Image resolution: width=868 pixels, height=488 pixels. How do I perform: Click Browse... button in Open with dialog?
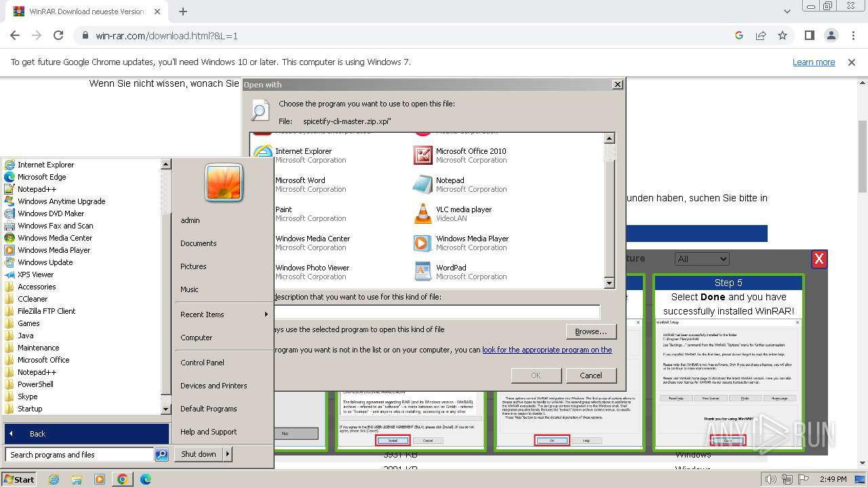(591, 331)
